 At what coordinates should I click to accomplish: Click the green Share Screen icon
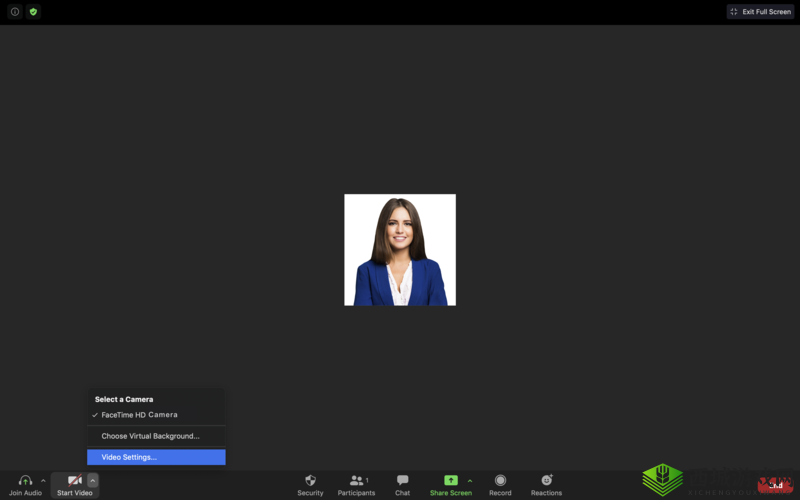(x=450, y=481)
